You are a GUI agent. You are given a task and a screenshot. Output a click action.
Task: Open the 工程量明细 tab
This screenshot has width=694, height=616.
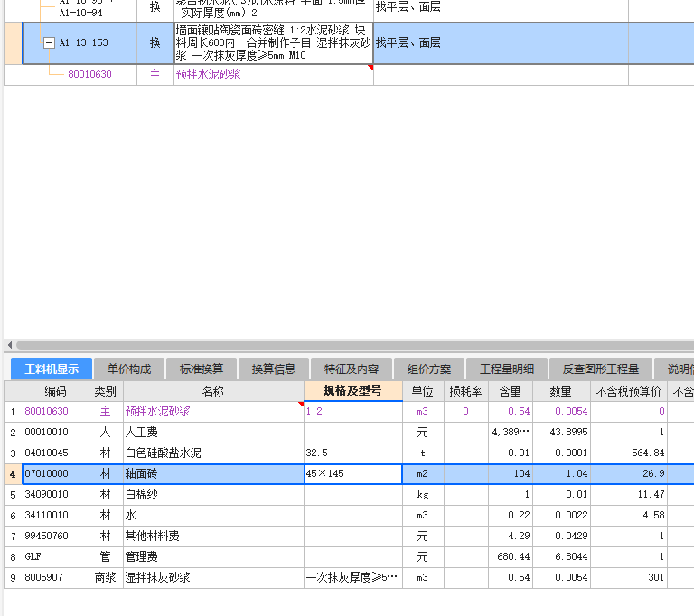507,369
